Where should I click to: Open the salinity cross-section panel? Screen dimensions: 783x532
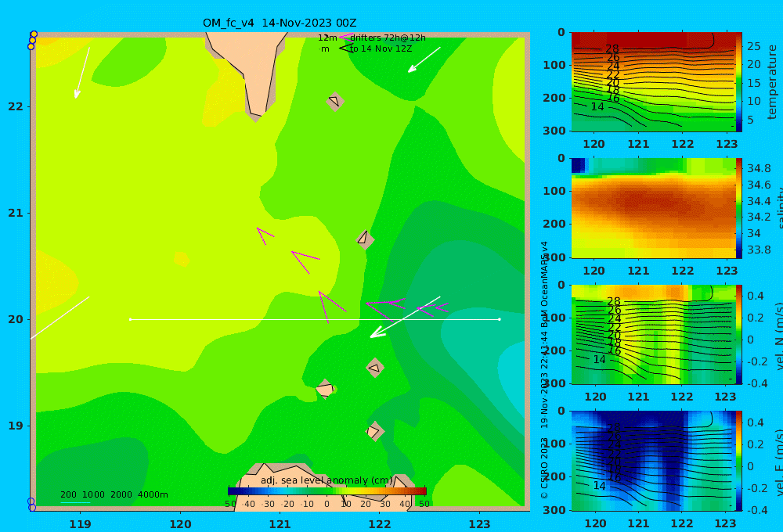(x=653, y=208)
